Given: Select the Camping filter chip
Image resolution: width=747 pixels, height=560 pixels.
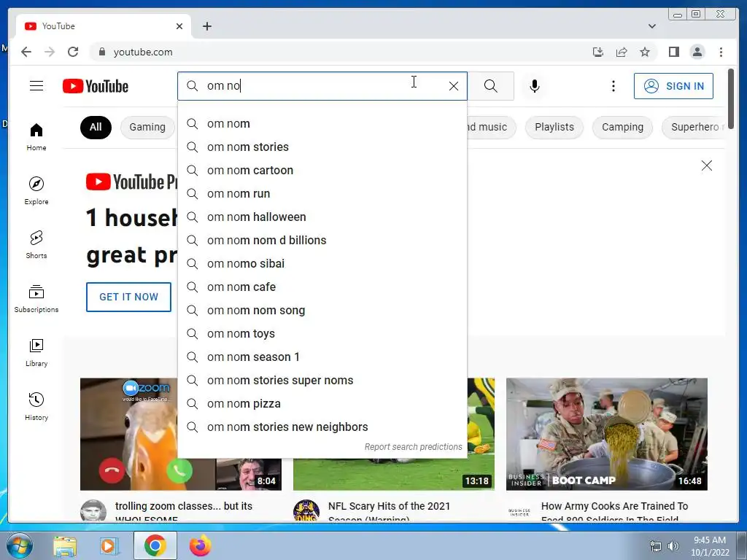Looking at the screenshot, I should pos(622,127).
